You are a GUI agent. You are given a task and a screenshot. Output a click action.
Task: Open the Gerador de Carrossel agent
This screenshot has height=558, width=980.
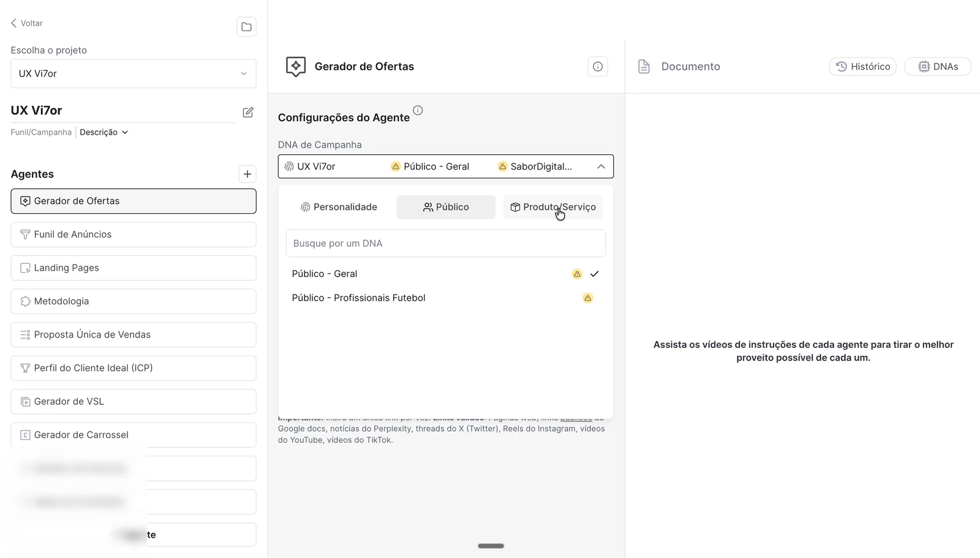click(134, 435)
